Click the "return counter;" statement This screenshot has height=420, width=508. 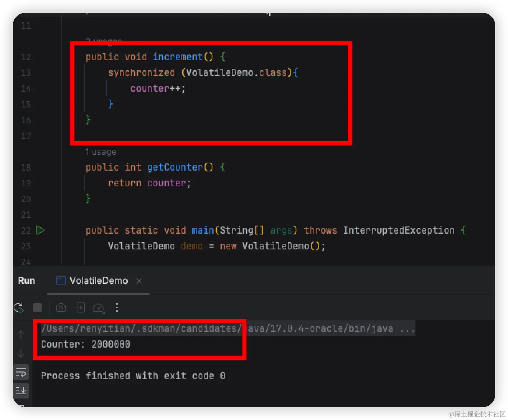tap(150, 183)
